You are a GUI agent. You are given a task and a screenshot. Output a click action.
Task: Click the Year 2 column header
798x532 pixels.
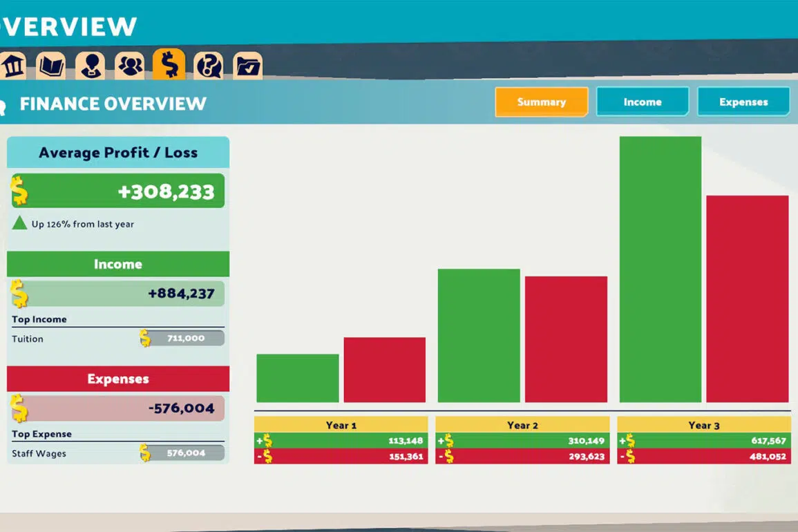click(522, 425)
